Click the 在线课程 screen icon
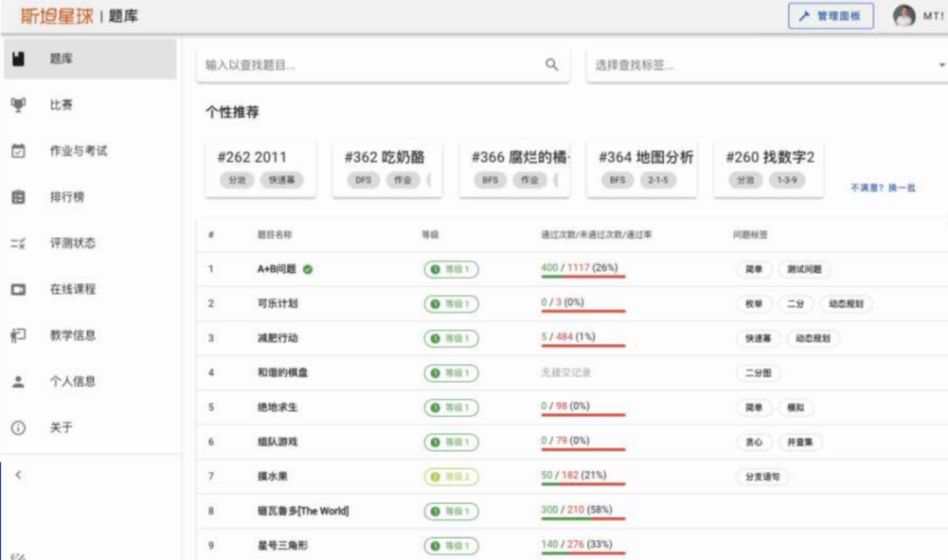Screen dimensions: 948x560 18,290
